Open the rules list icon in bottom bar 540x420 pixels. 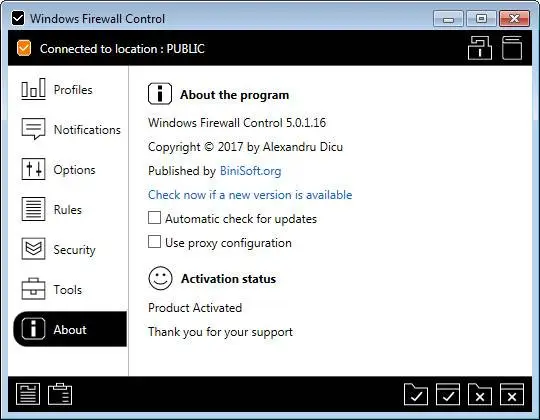coord(28,394)
